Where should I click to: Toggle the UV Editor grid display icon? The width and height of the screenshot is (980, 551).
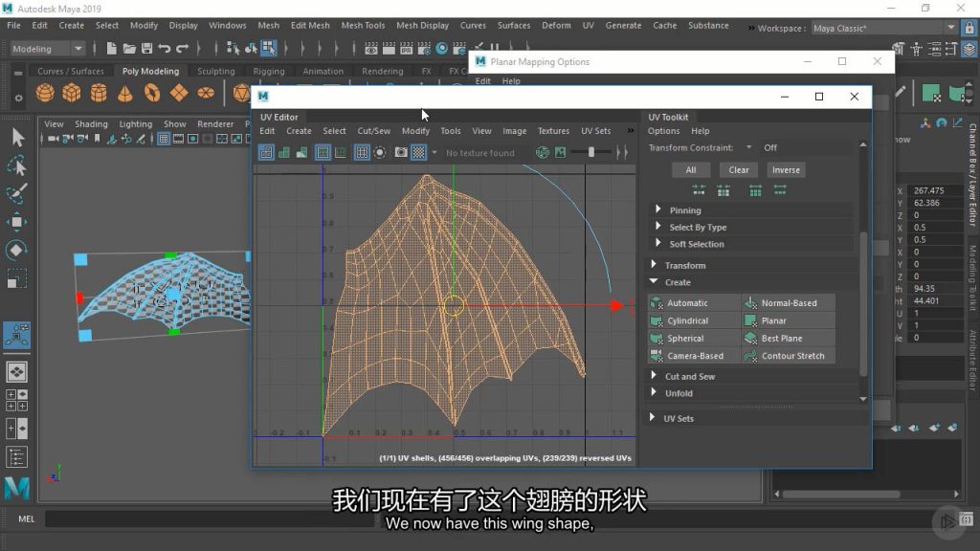(x=362, y=152)
